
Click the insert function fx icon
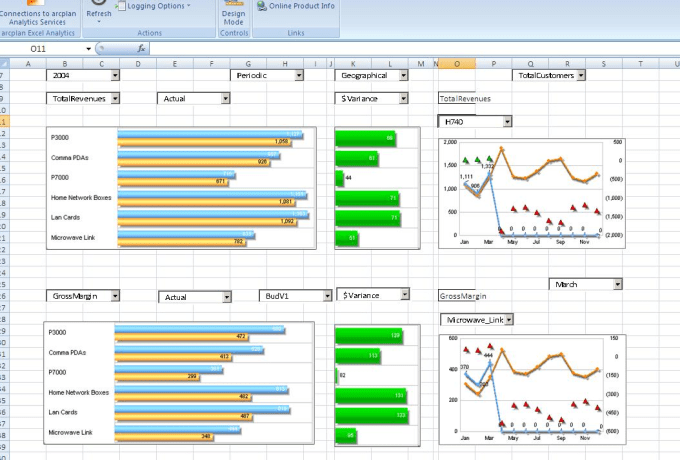click(x=141, y=49)
